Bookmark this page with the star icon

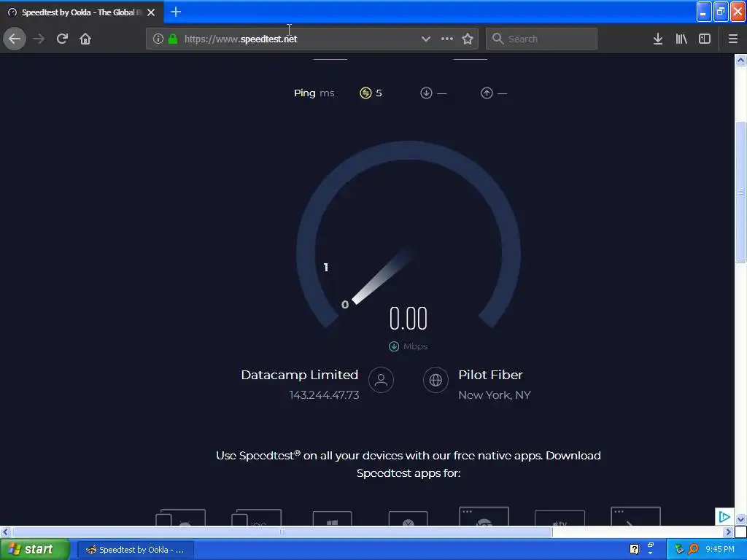[468, 39]
